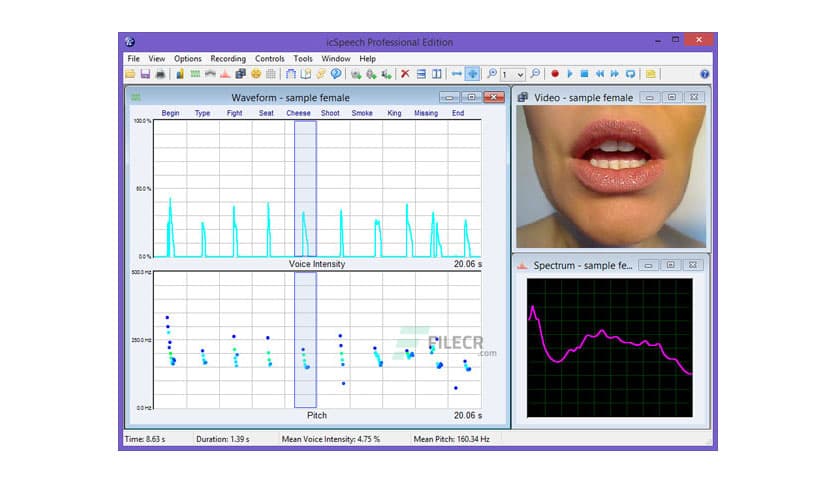Fast forward with double right arrow button
836x484 pixels.
[615, 74]
